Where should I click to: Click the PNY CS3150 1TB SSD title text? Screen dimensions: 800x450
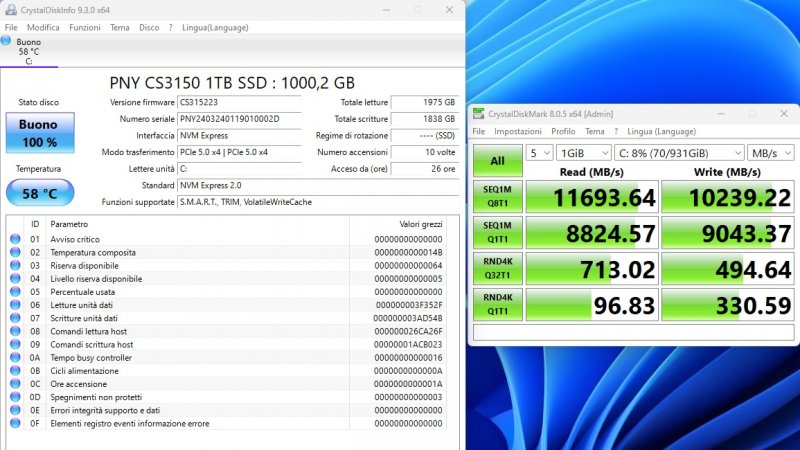232,83
